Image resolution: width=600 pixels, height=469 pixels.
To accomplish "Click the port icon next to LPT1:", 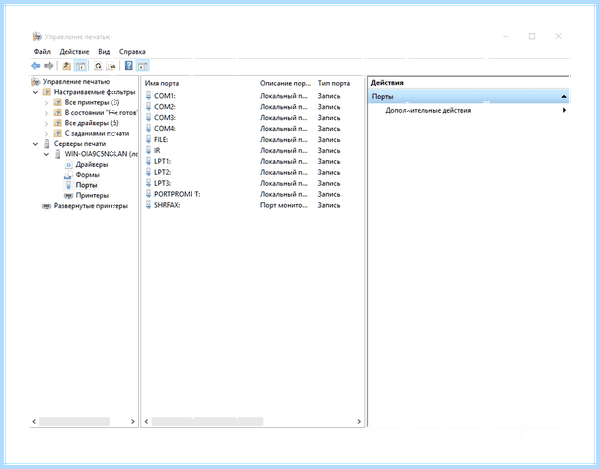I will tap(148, 161).
